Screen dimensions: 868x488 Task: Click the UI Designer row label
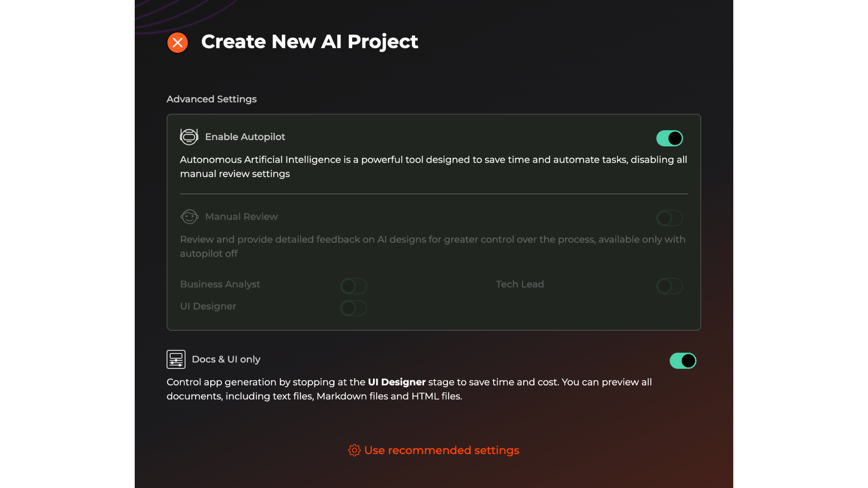pyautogui.click(x=208, y=306)
